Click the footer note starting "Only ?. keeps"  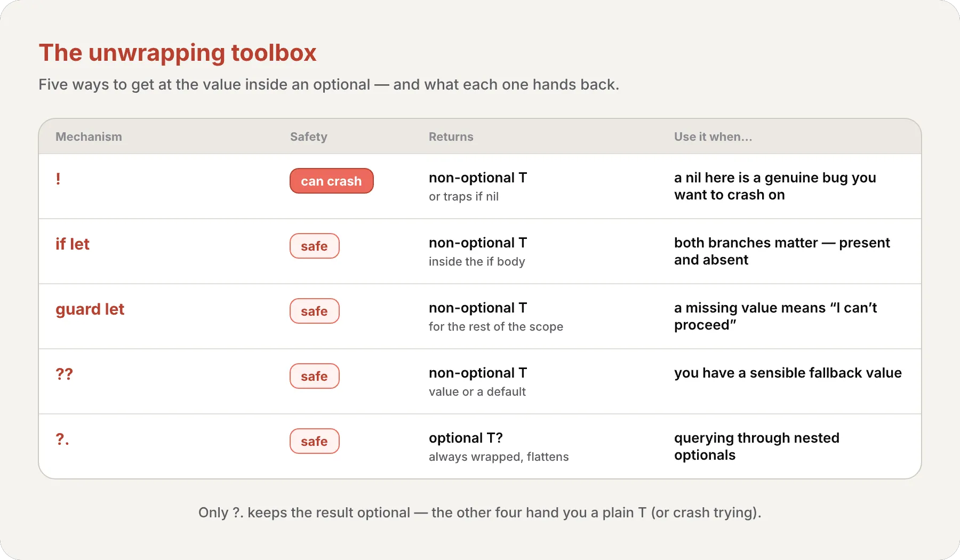[480, 513]
